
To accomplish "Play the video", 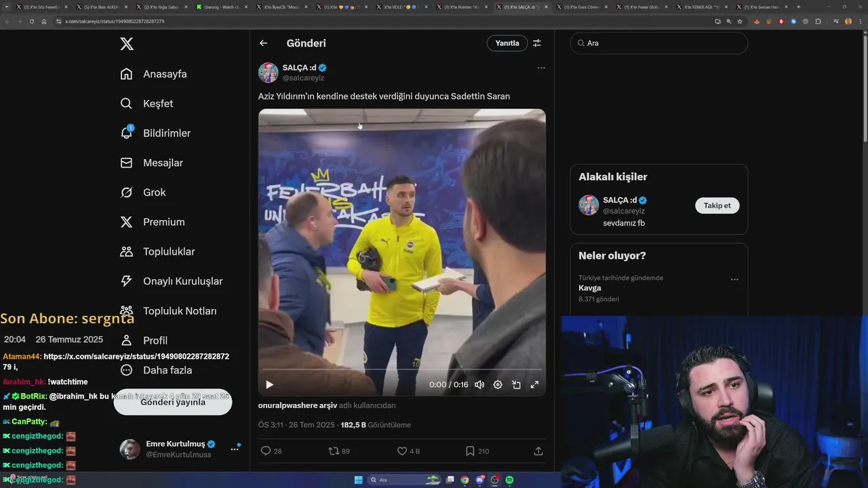I will [269, 384].
